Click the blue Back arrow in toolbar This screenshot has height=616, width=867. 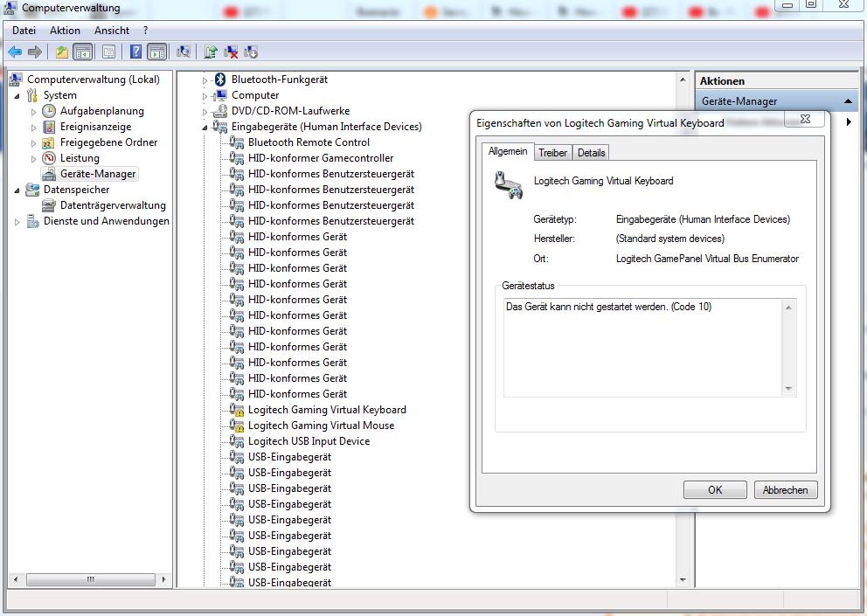(15, 52)
